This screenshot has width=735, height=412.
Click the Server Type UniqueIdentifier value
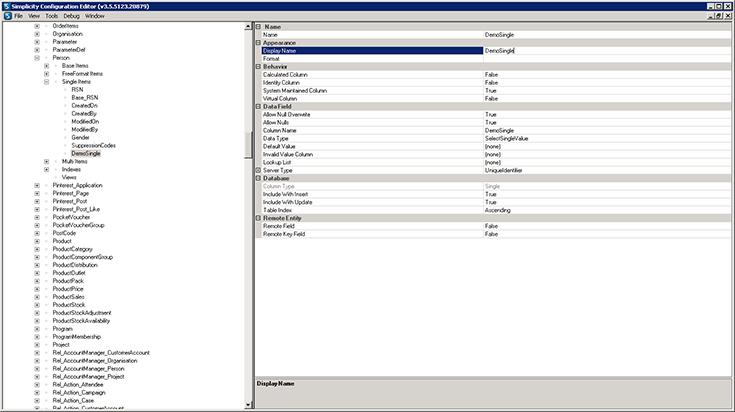503,170
